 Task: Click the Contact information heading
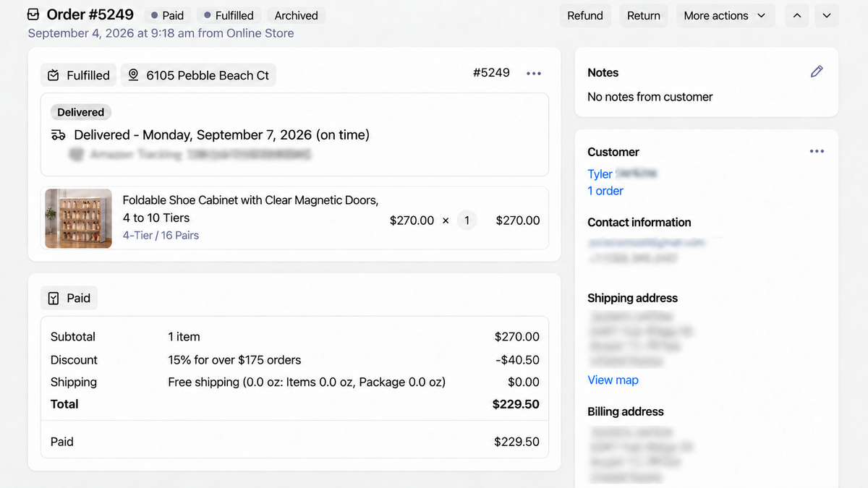click(x=639, y=223)
